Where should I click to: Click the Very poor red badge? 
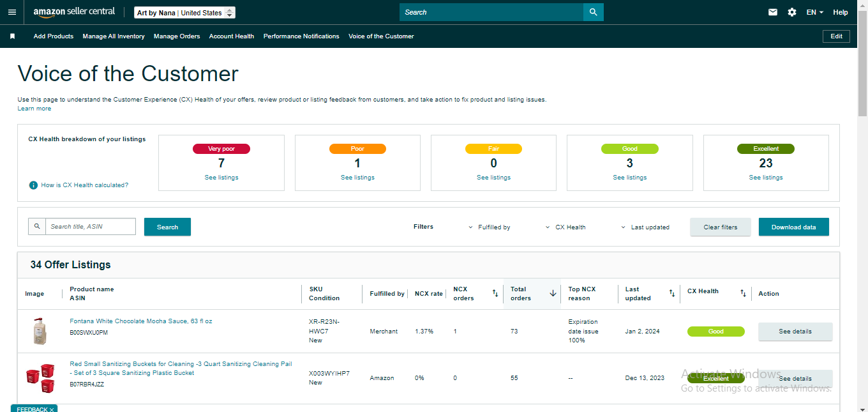pos(221,149)
